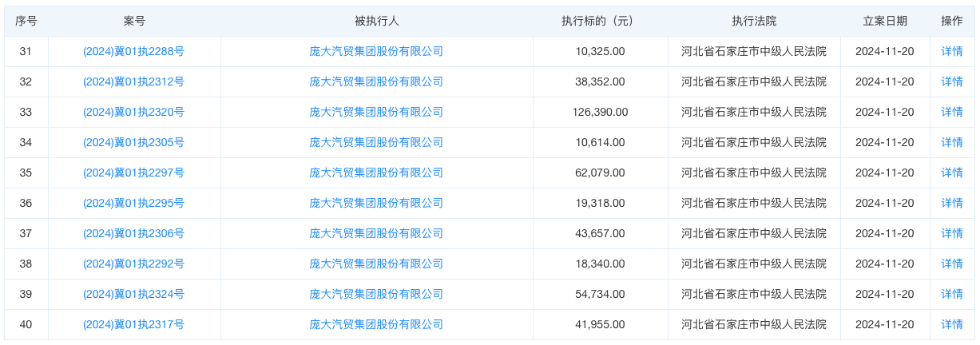Screen dimensions: 980x345
Task: Open case link (2024)冀01执2305号
Action: pyautogui.click(x=134, y=142)
